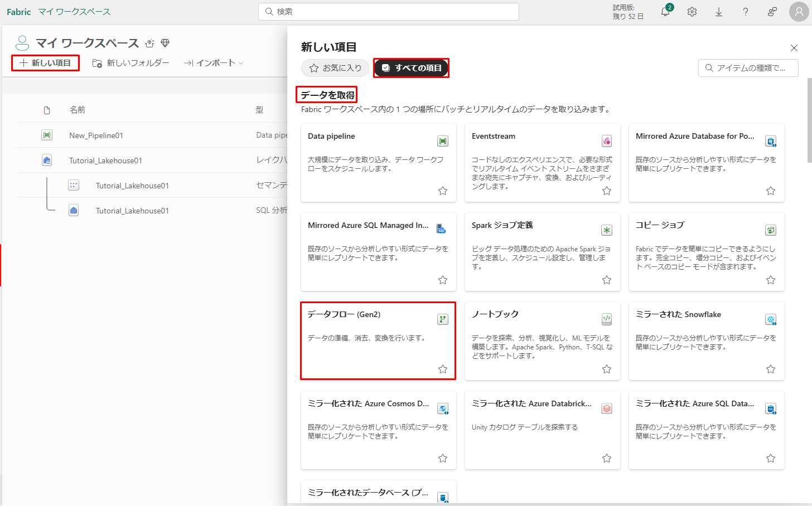The width and height of the screenshot is (812, 506).
Task: Click the ノートブック card icon
Action: (x=607, y=319)
